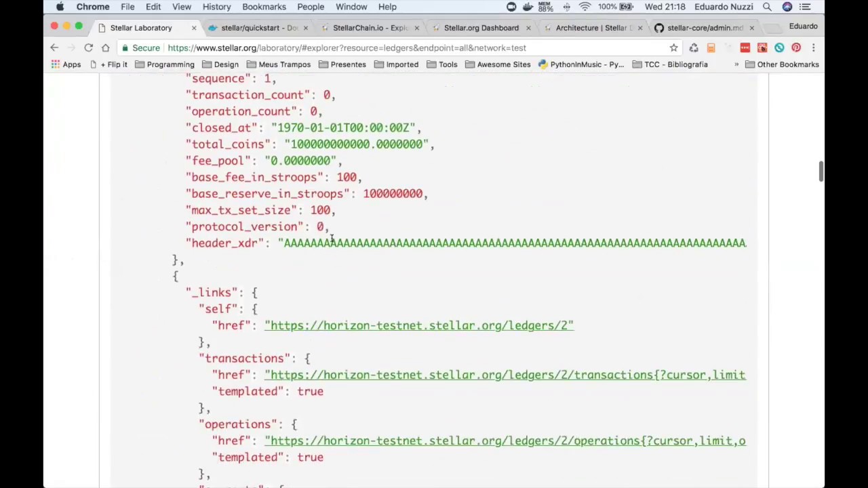868x488 pixels.
Task: Click the Eduardo Nuzzi user name in menu bar
Action: tap(722, 7)
